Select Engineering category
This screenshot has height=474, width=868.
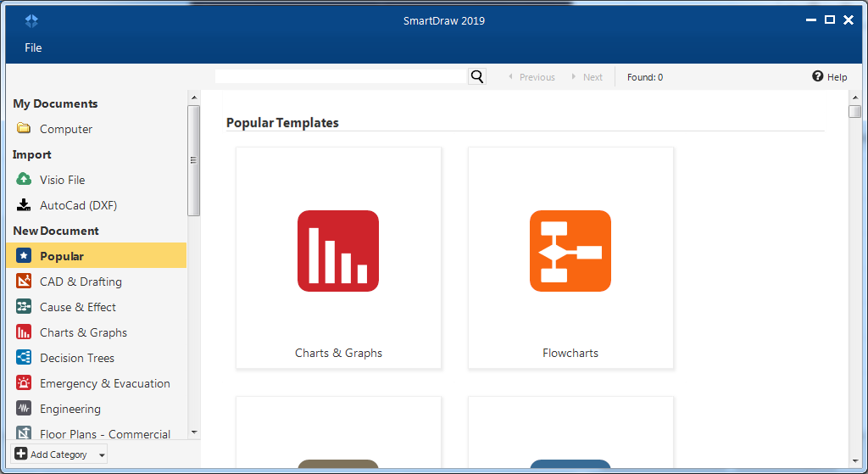point(70,409)
